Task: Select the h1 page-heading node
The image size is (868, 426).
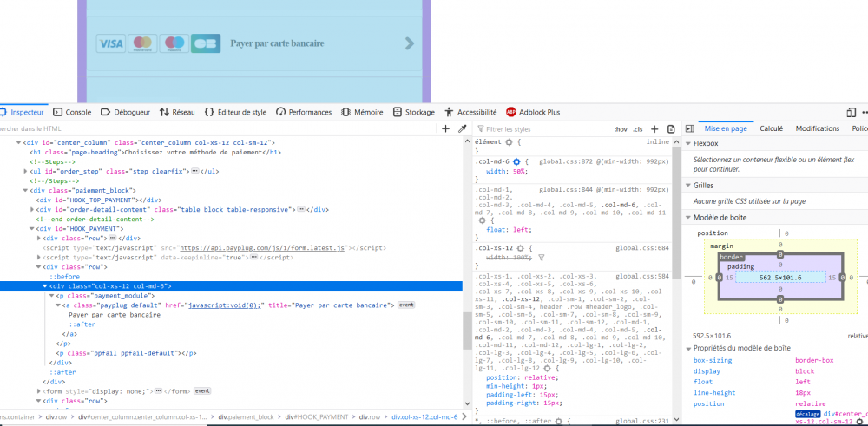Action: [x=155, y=152]
